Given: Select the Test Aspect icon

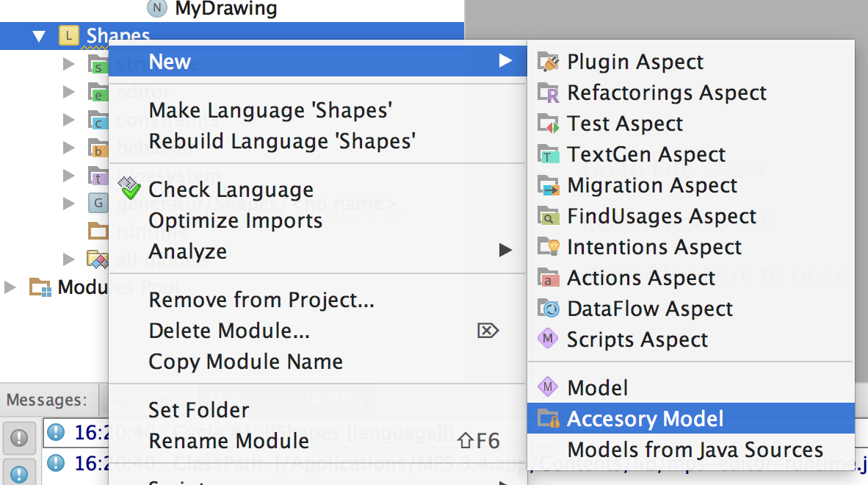Looking at the screenshot, I should click(549, 124).
